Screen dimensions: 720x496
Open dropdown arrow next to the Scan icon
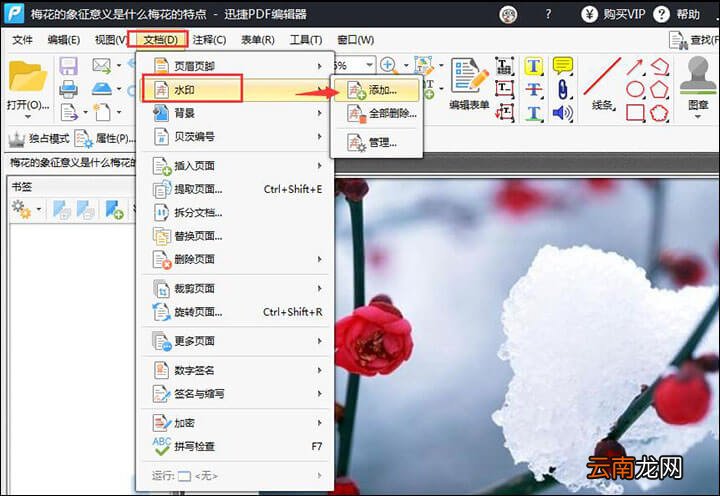click(x=119, y=88)
